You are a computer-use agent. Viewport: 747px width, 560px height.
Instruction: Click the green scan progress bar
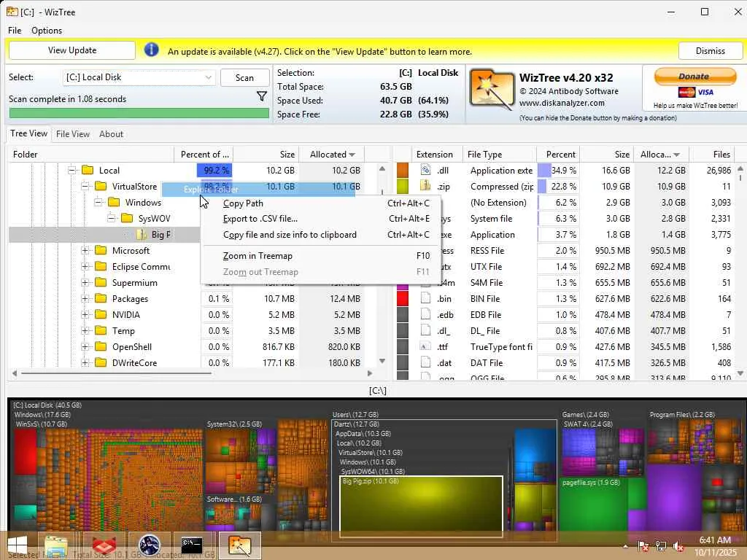[x=139, y=113]
